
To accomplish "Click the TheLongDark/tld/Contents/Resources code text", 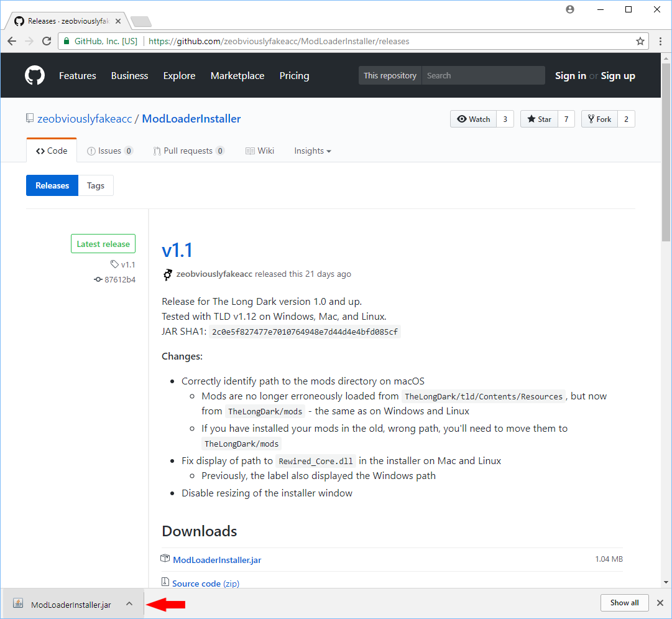I will tap(484, 396).
